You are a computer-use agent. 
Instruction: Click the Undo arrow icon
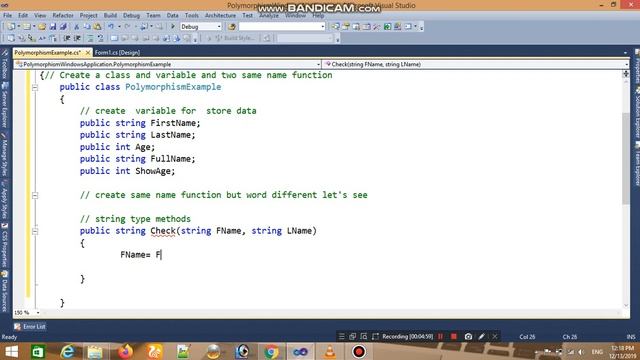(111, 27)
